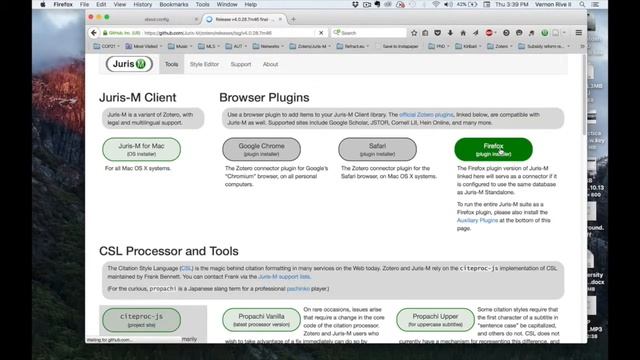This screenshot has height=360, width=640.
Task: Open Spotlight search magnifier
Action: click(582, 4)
